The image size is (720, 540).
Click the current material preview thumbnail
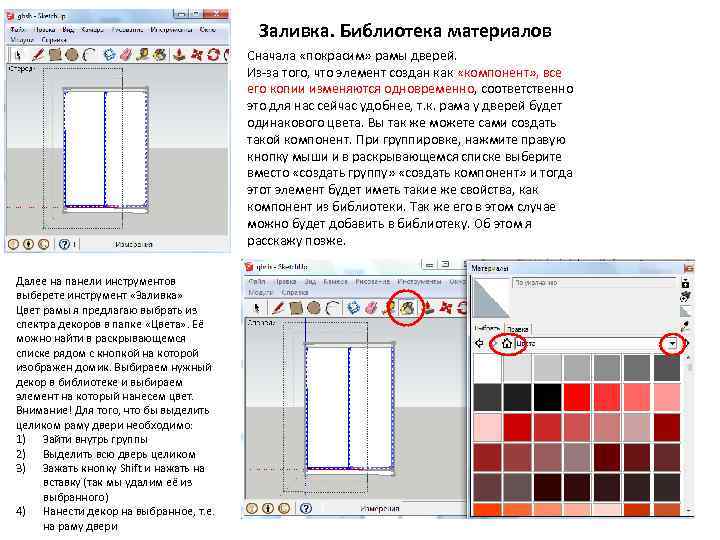coord(491,297)
